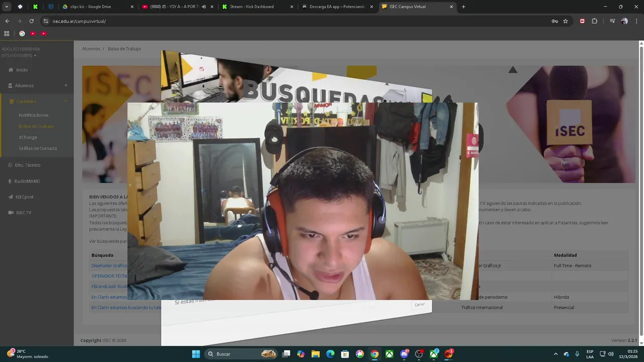Screen dimensions: 644x362
Task: Click the taskbar Buscar search box
Action: point(242,354)
